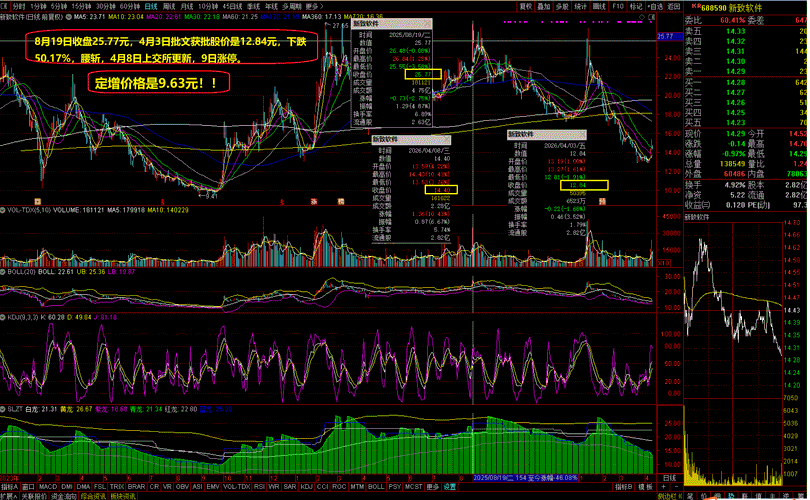Select the 10分钟 period
The width and height of the screenshot is (810, 500).
pos(208,7)
